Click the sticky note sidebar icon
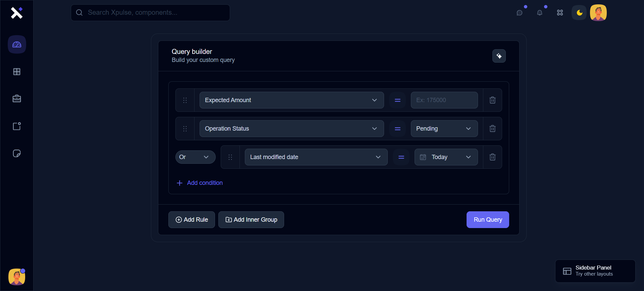This screenshot has width=644, height=291. pos(17,153)
